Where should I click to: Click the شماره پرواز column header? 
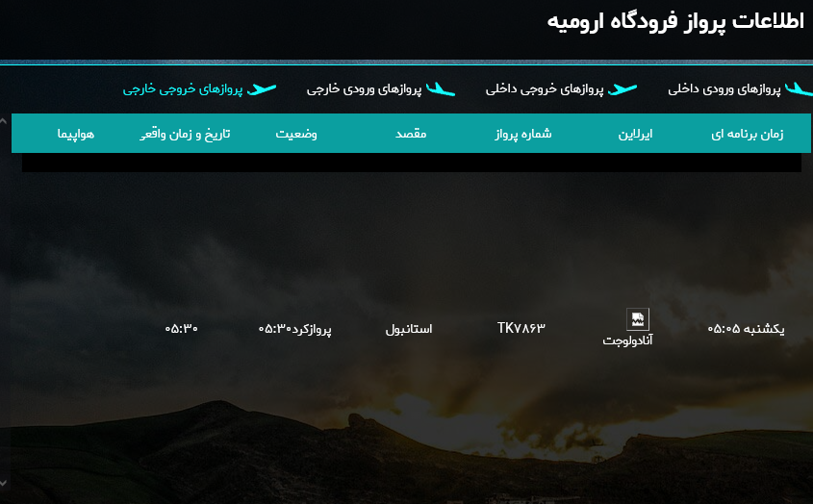(x=522, y=134)
